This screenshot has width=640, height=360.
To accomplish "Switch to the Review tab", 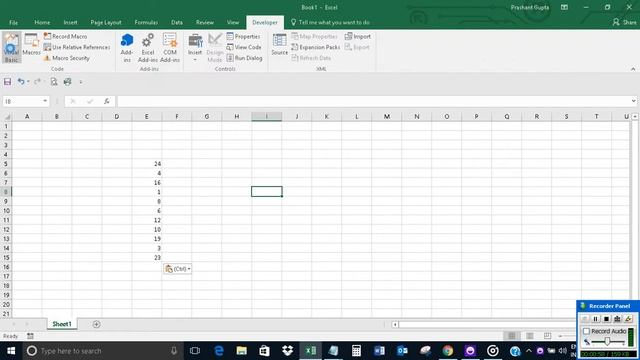I will [x=204, y=22].
